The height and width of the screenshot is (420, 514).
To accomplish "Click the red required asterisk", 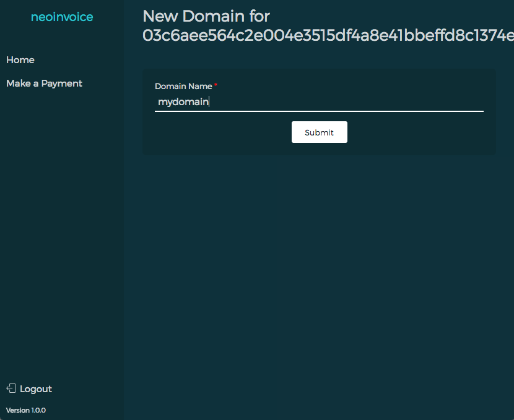I will coord(216,86).
